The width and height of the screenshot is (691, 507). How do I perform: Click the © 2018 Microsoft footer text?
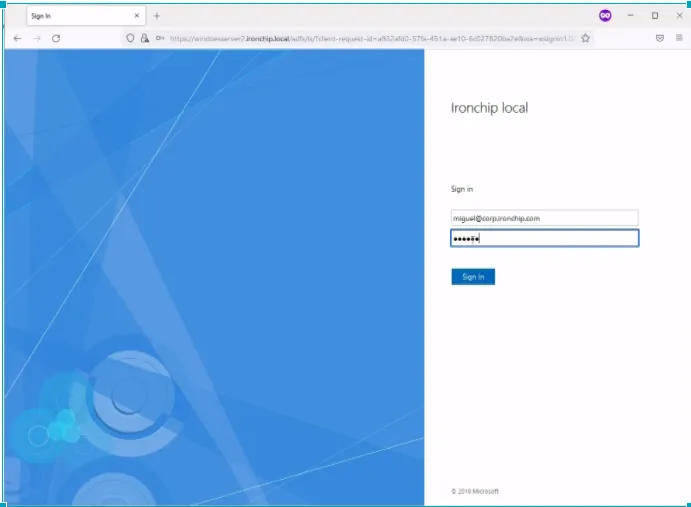tap(475, 491)
